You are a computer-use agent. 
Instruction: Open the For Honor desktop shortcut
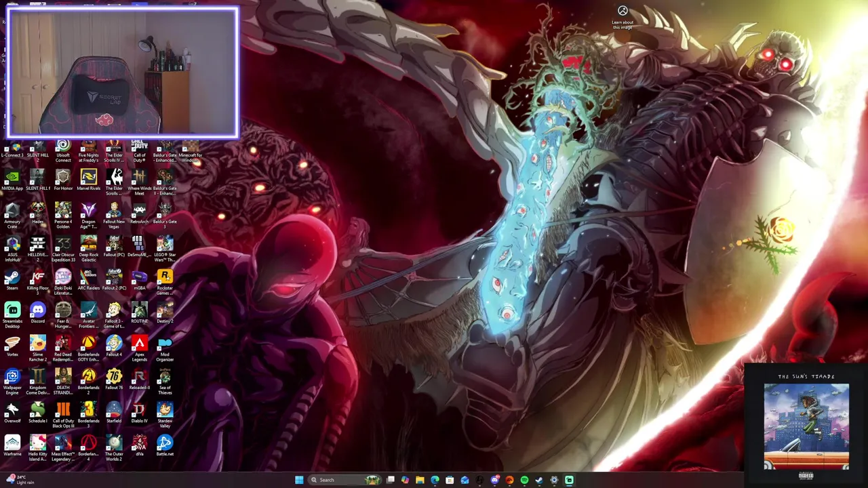click(63, 181)
